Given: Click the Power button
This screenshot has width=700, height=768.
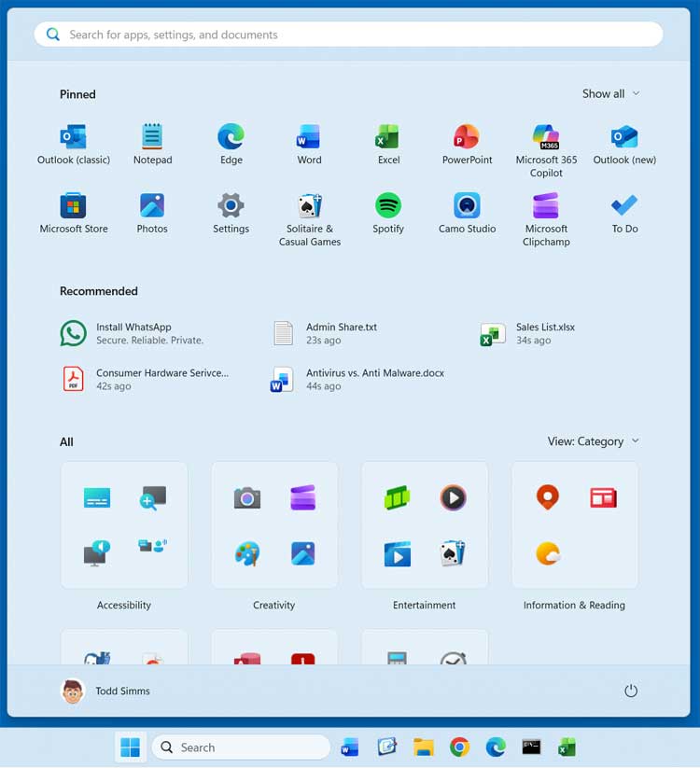Looking at the screenshot, I should pos(630,691).
